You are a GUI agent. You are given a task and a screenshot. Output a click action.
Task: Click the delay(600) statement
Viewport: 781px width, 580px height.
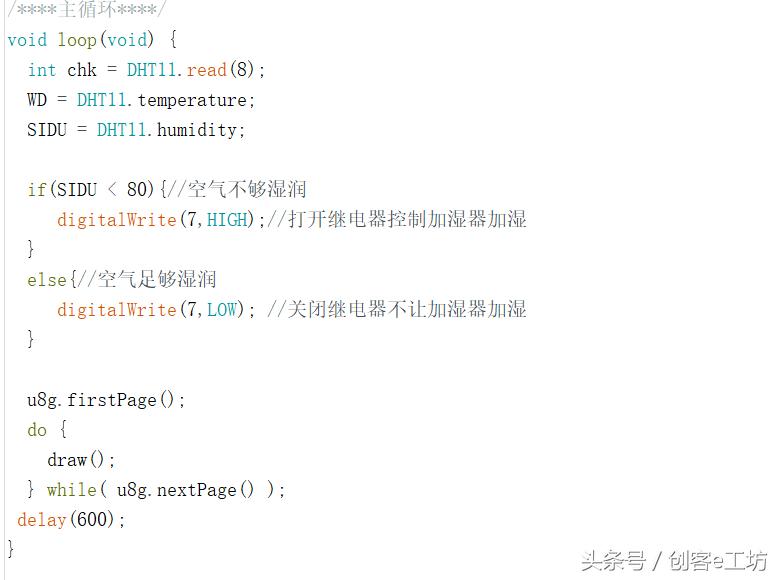click(x=71, y=520)
